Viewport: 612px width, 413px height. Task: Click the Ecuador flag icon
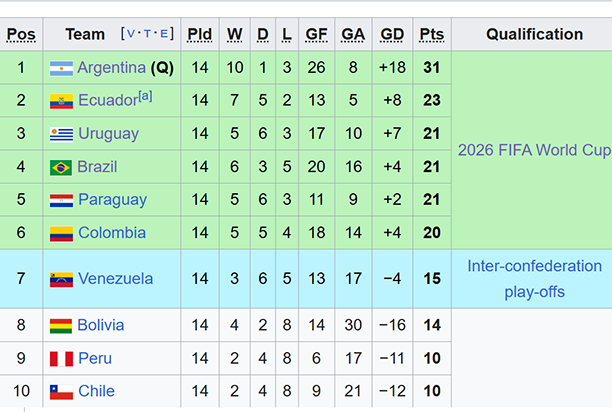click(61, 101)
